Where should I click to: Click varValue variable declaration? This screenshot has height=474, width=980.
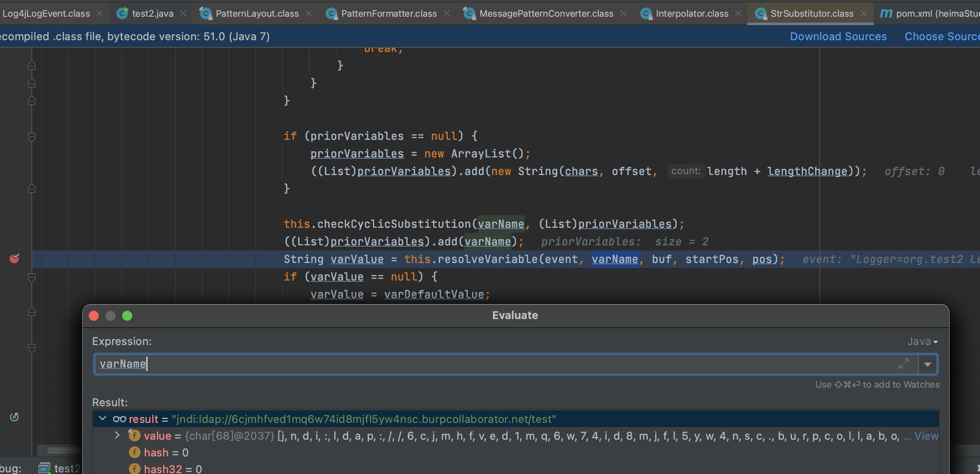click(x=357, y=259)
